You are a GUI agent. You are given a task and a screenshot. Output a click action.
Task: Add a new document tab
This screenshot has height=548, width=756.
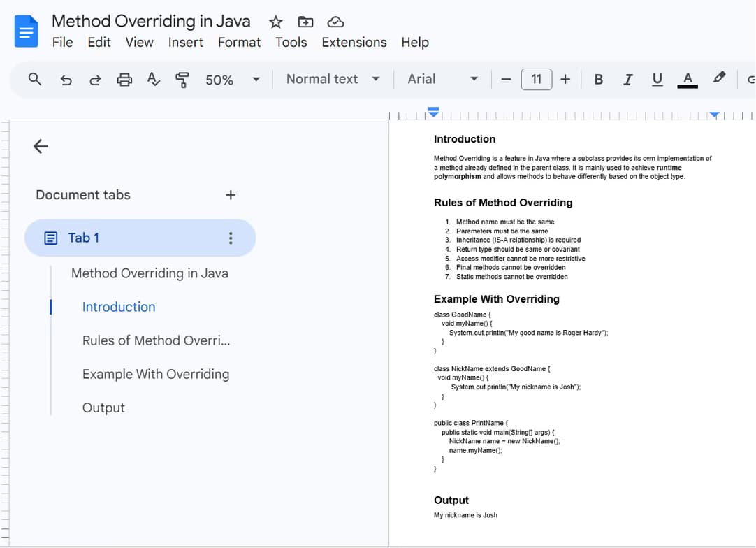(231, 195)
